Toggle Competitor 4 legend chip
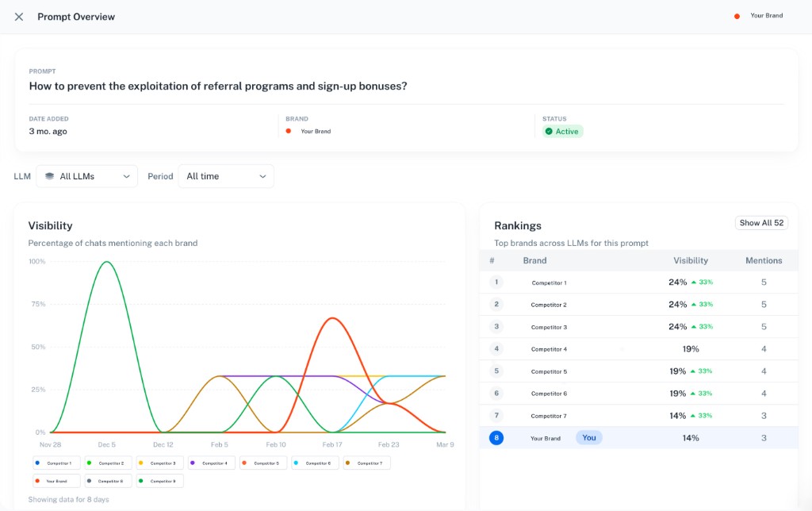The image size is (812, 511). point(210,463)
